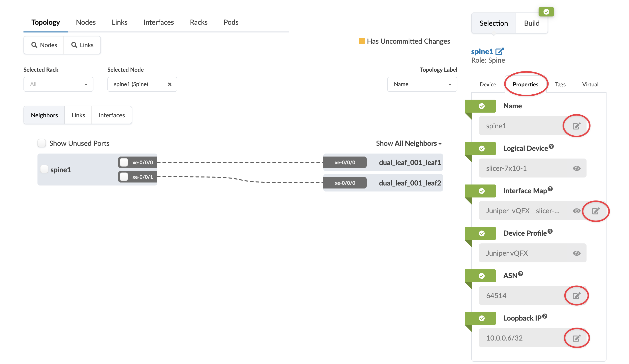Clear the selected node spine1 (Spine)
The height and width of the screenshot is (364, 629).
pos(170,84)
